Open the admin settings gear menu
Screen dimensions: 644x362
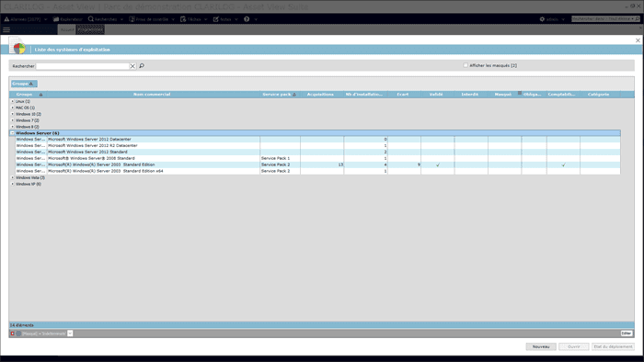pos(552,19)
